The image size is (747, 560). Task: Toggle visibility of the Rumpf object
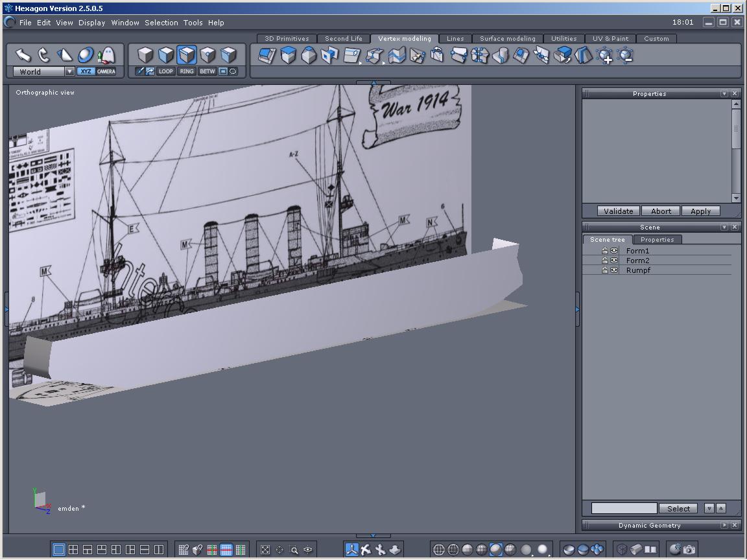tap(614, 270)
